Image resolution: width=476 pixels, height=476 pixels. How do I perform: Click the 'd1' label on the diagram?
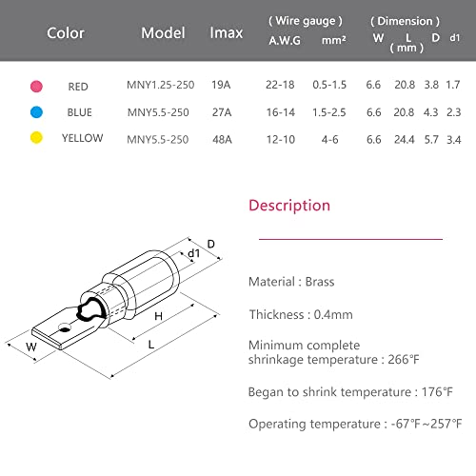click(194, 253)
